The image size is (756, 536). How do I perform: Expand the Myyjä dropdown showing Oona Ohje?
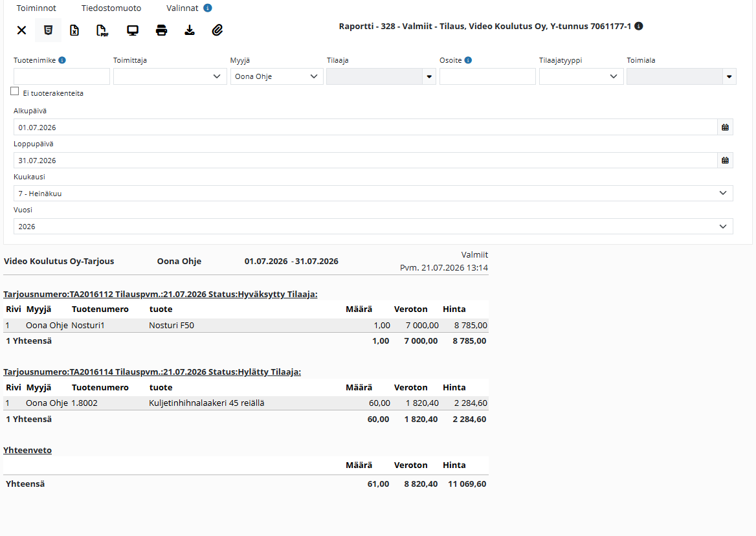coord(276,76)
